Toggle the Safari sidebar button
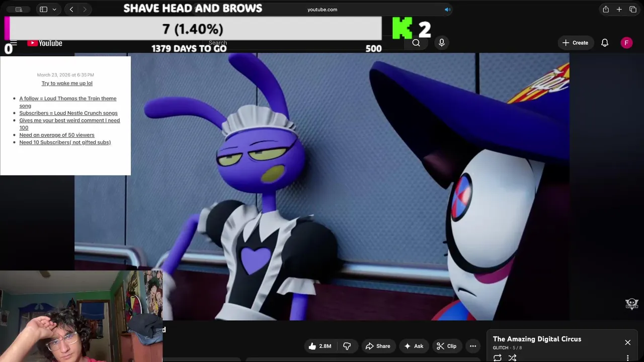 point(43,9)
